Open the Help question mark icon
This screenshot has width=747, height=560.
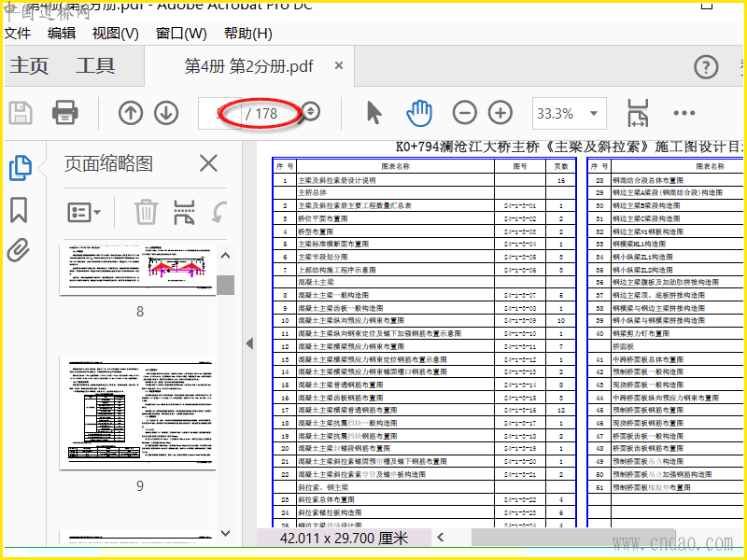tap(706, 67)
